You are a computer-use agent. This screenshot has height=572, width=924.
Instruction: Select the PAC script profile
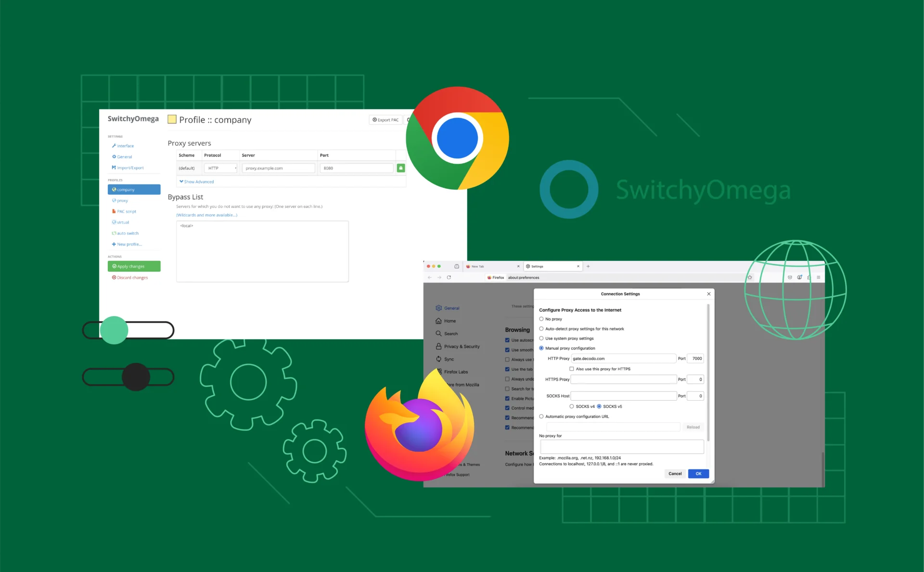pyautogui.click(x=124, y=211)
